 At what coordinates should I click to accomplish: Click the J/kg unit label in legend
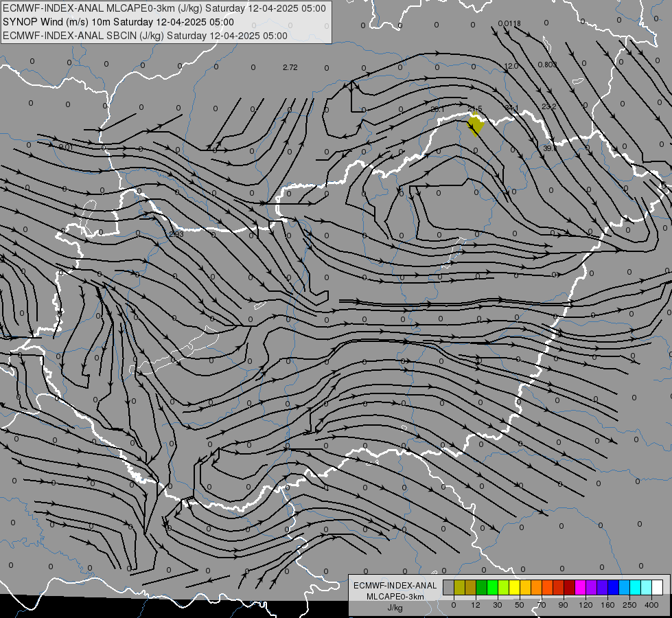point(395,608)
